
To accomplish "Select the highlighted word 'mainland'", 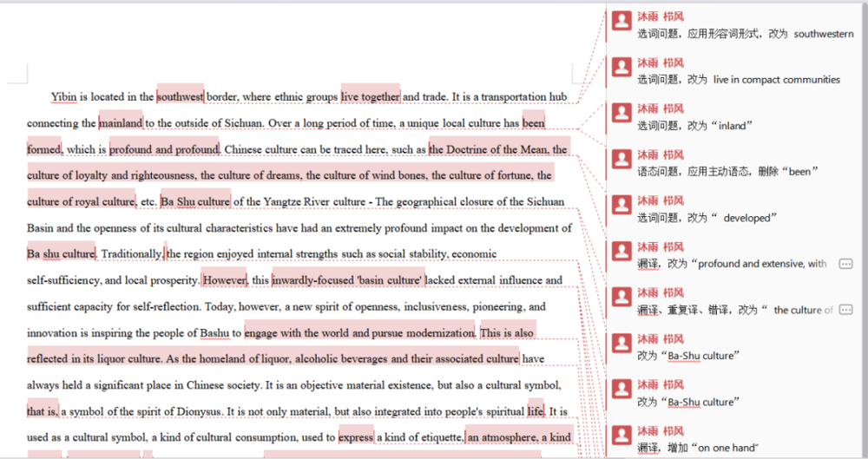I will tap(121, 123).
